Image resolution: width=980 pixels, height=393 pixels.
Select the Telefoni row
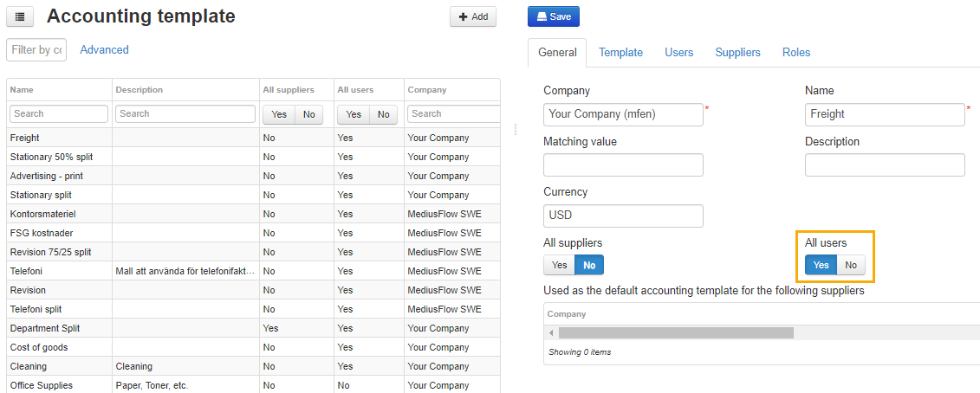click(x=253, y=271)
